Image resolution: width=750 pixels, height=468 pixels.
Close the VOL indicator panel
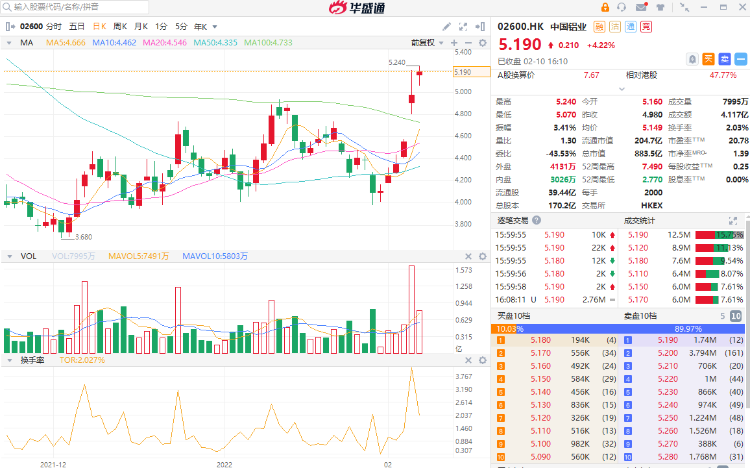(x=468, y=256)
